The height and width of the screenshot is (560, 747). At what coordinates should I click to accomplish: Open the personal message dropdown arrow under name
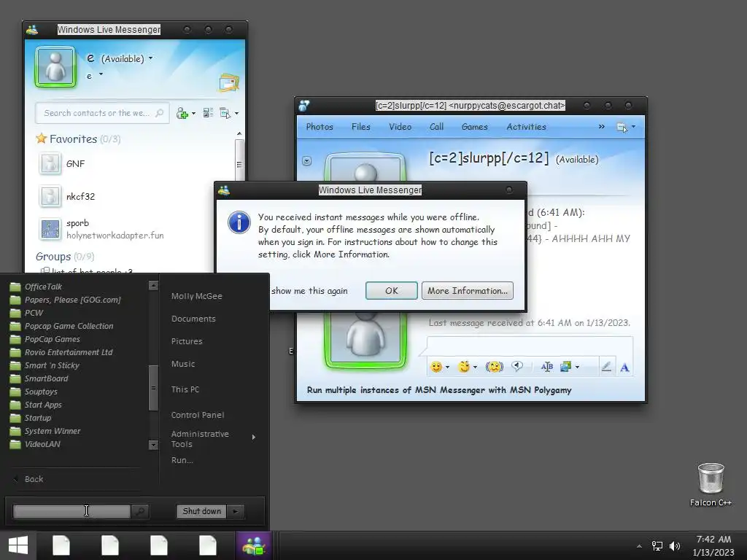pos(101,74)
